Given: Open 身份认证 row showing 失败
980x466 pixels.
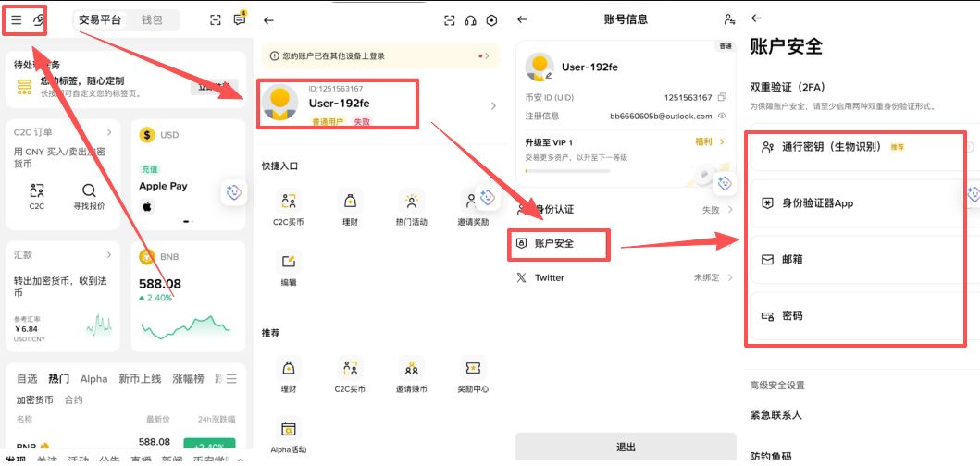Looking at the screenshot, I should tap(625, 209).
